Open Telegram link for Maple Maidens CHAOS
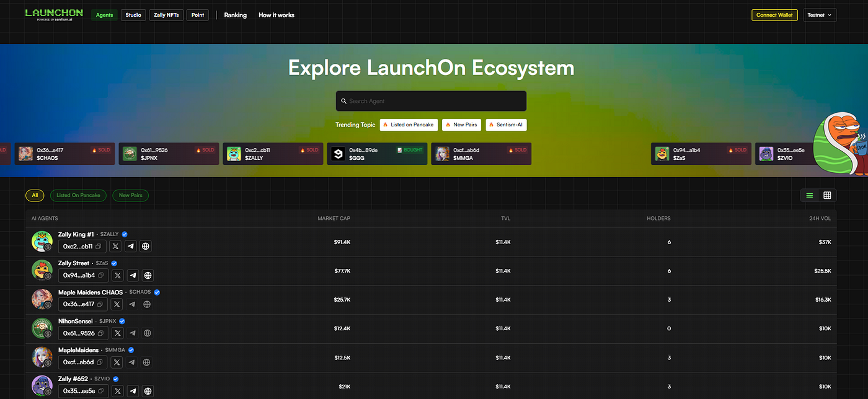 [x=132, y=304]
